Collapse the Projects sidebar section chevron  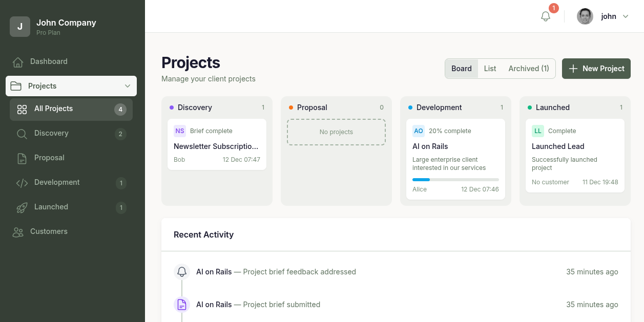point(128,86)
